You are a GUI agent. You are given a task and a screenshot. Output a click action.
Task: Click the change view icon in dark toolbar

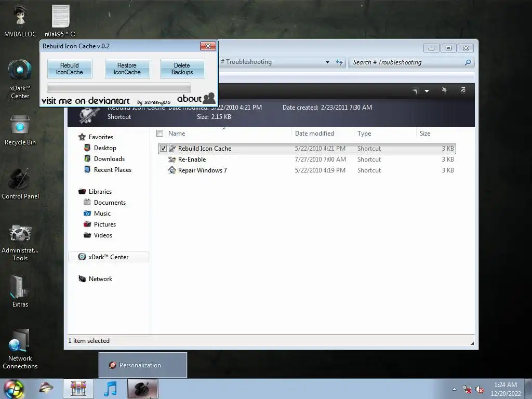click(x=415, y=91)
